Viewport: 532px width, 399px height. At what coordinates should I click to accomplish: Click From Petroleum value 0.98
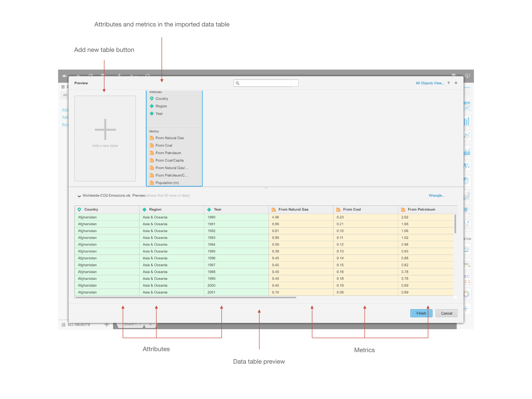point(426,245)
